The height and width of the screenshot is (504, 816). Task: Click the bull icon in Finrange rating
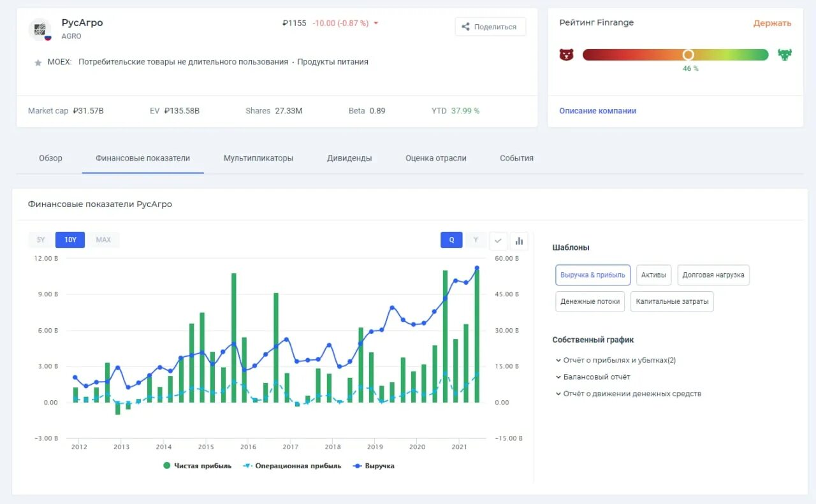pyautogui.click(x=784, y=55)
